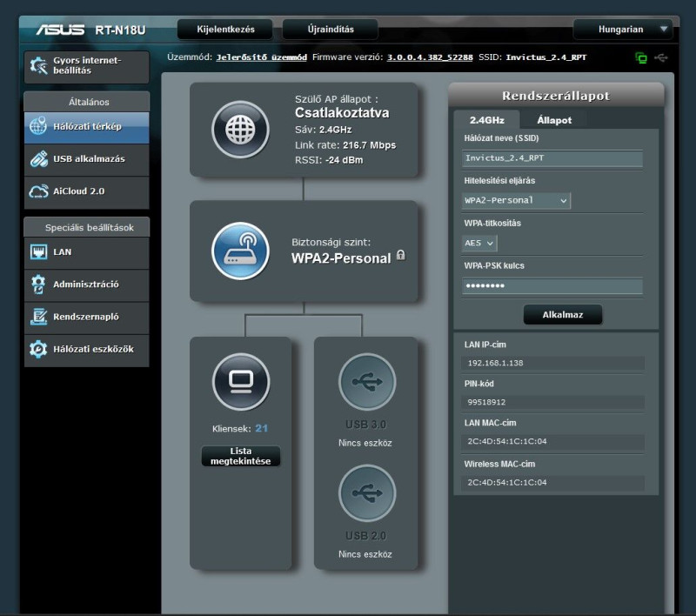Screen dimensions: 696x616
Task: Click the USB status icon in header
Action: click(661, 57)
